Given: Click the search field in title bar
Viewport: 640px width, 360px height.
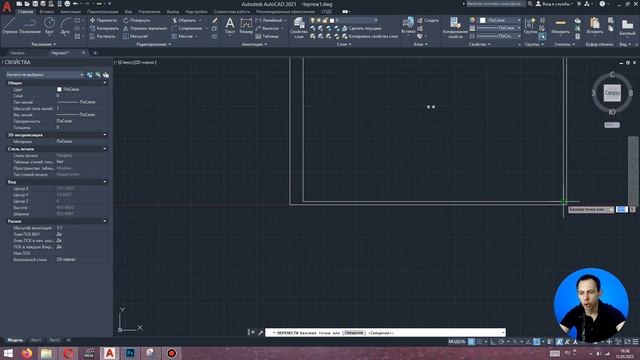Looking at the screenshot, I should click(496, 4).
